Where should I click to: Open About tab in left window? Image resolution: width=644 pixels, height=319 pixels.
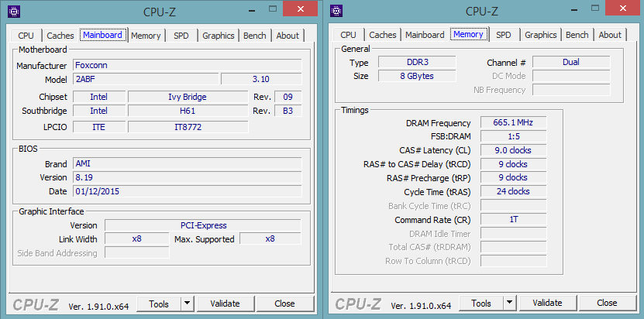point(288,36)
